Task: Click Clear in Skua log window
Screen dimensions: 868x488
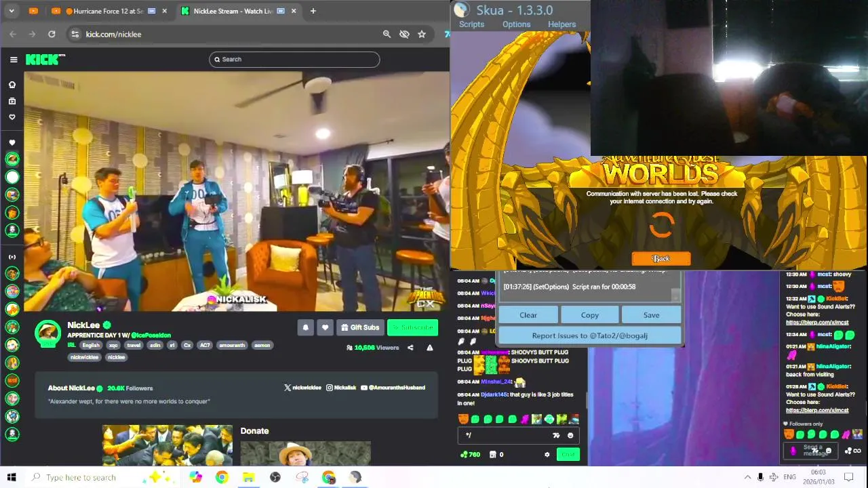Action: click(528, 315)
